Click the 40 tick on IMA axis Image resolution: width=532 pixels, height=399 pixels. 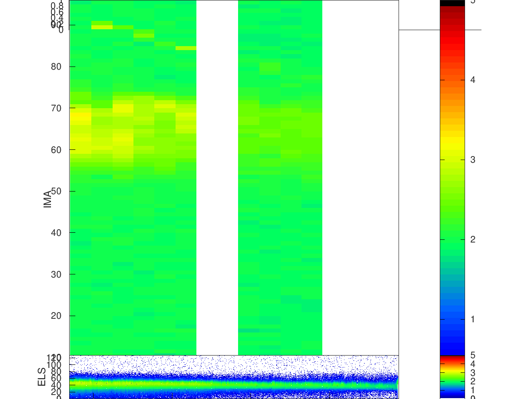click(56, 233)
